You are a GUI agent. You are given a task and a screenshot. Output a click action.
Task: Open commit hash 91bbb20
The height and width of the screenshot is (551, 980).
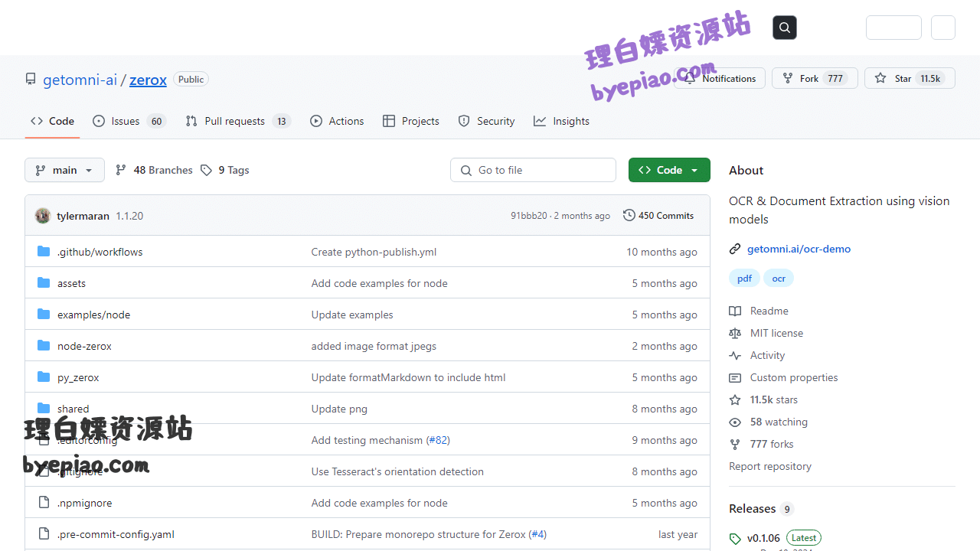click(529, 216)
